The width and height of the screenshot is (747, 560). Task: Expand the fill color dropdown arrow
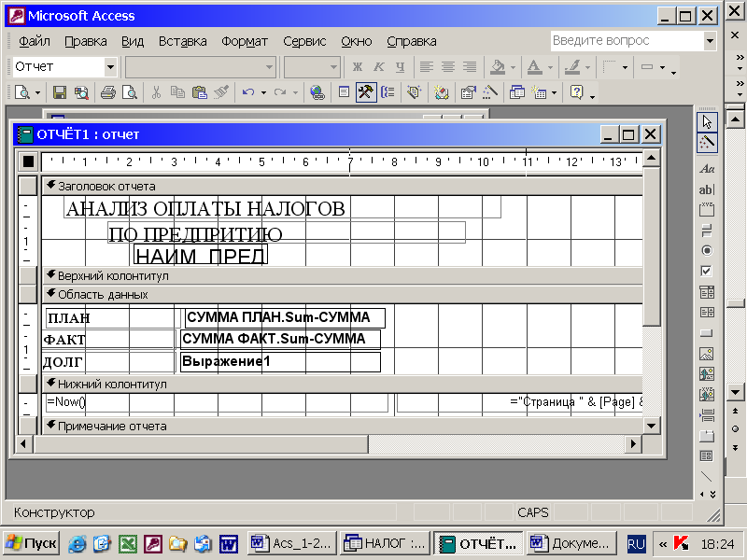pos(513,67)
